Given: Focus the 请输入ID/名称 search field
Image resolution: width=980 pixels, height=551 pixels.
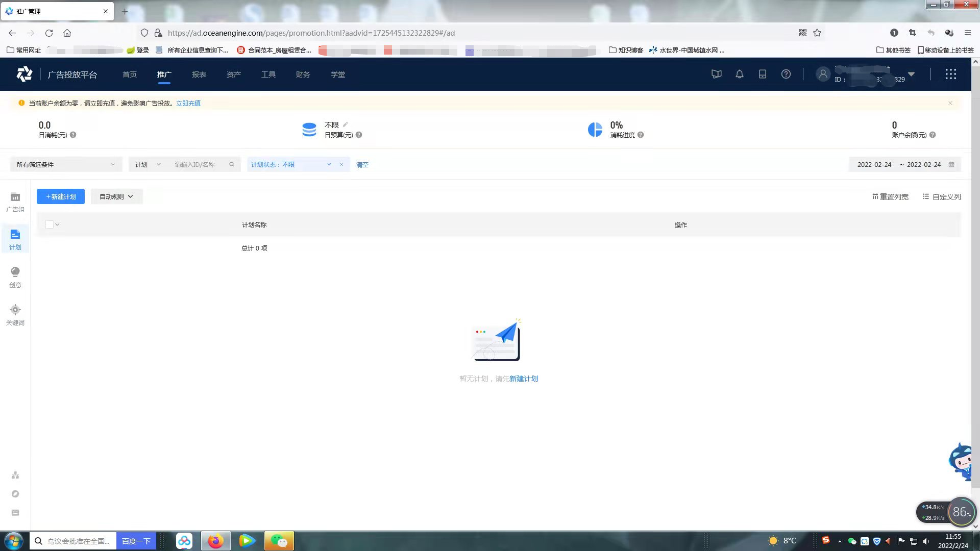Looking at the screenshot, I should pyautogui.click(x=197, y=164).
